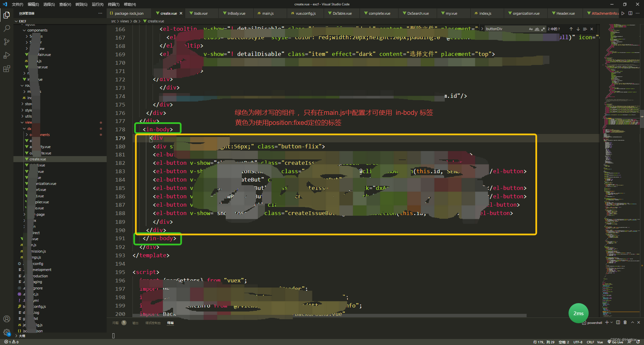The height and width of the screenshot is (345, 644).
Task: Switch to todo.vue editor tab
Action: click(201, 13)
